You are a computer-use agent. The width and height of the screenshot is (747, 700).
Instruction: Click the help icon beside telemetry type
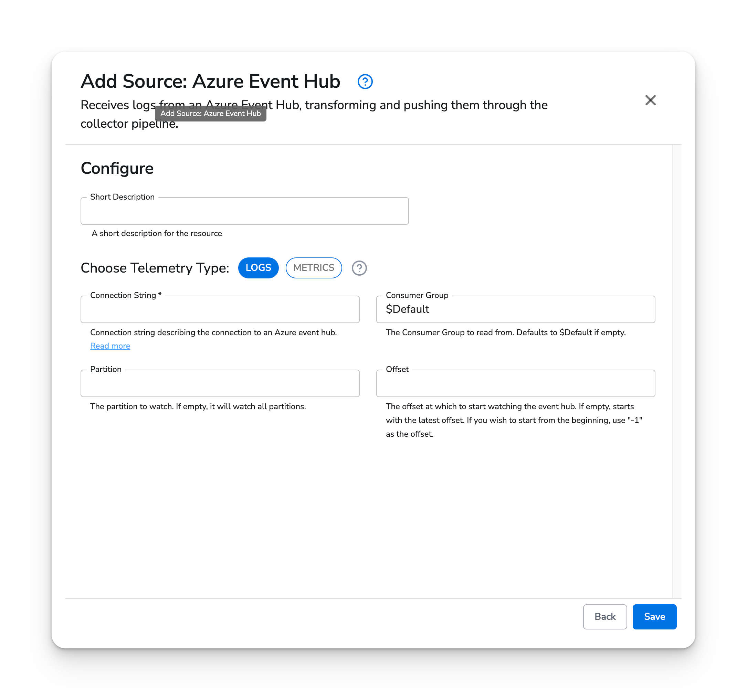tap(359, 268)
